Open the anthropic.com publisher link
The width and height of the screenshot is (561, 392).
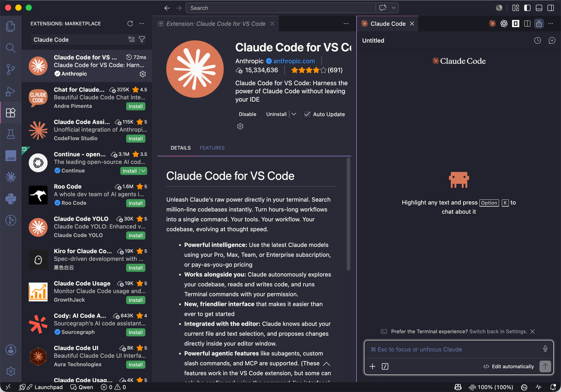[294, 61]
